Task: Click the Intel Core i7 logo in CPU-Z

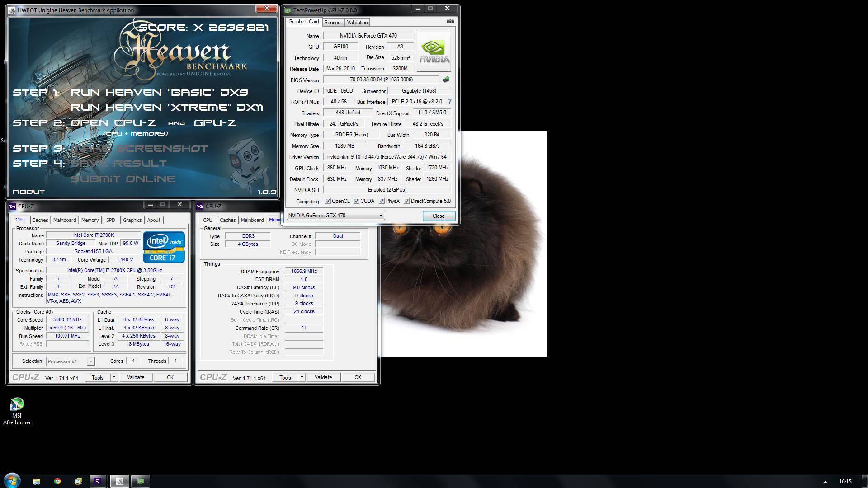Action: point(164,247)
